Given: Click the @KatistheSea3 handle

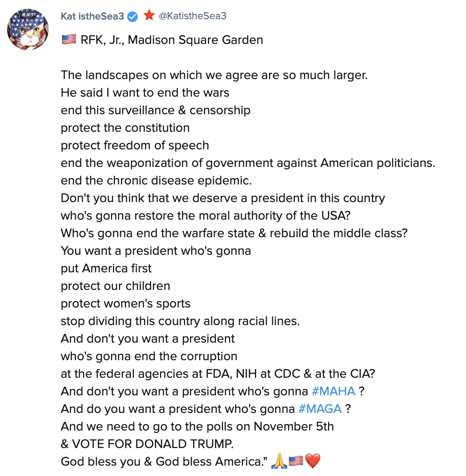Looking at the screenshot, I should 192,16.
